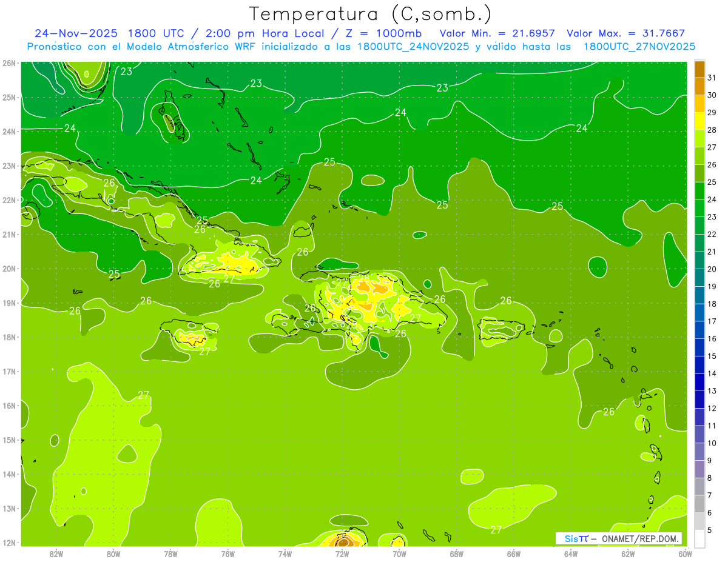Click the '78W' longitude axis label

[x=170, y=554]
